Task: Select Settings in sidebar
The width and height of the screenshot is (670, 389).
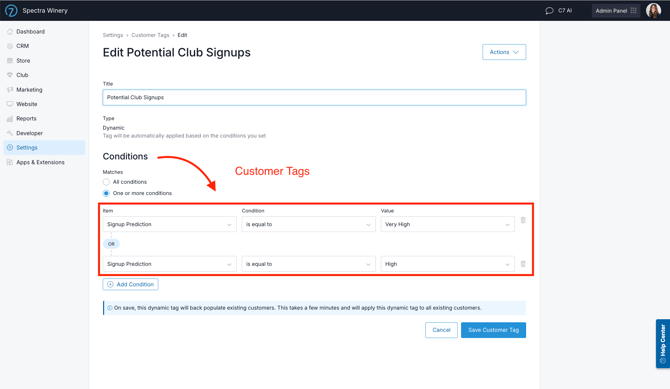Action: tap(44, 147)
